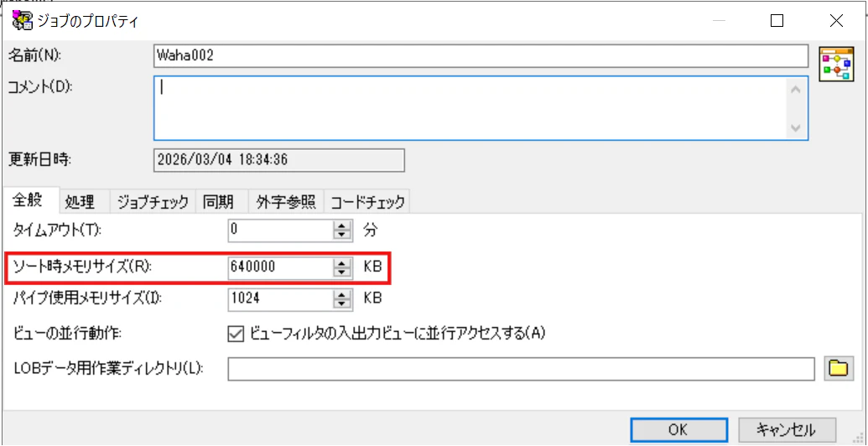Click the LOBデータ用作業ディレクトリ path field
This screenshot has width=868, height=446.
(x=522, y=369)
